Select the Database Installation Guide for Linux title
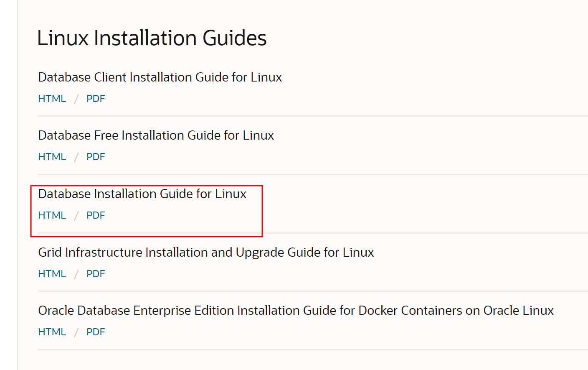The width and height of the screenshot is (588, 370). pos(142,194)
